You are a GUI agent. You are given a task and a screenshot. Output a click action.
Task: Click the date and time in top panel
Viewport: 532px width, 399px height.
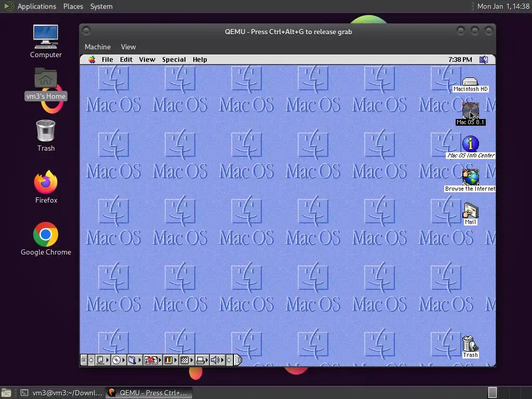click(x=503, y=6)
